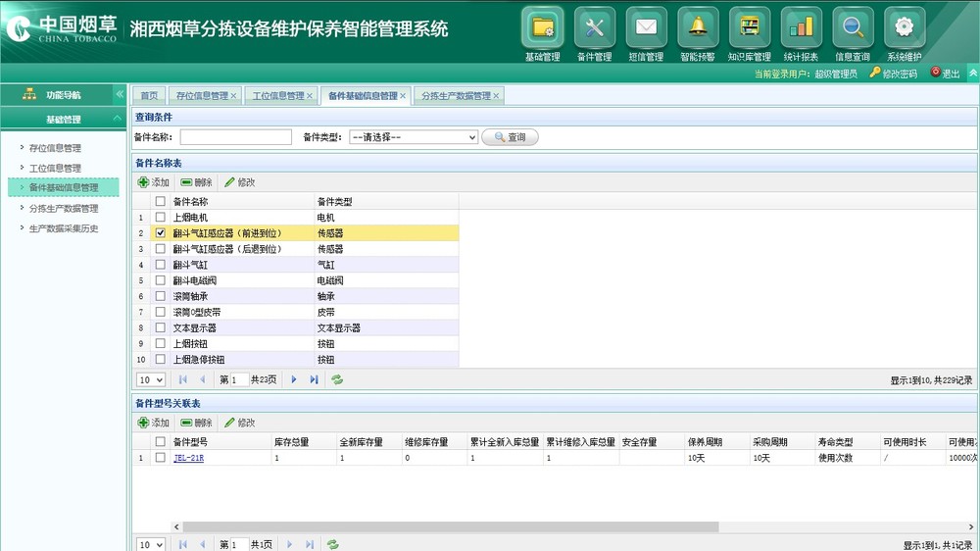Open 分拣生产数据管理 in sidebar
Image resolution: width=980 pixels, height=551 pixels.
click(x=64, y=208)
